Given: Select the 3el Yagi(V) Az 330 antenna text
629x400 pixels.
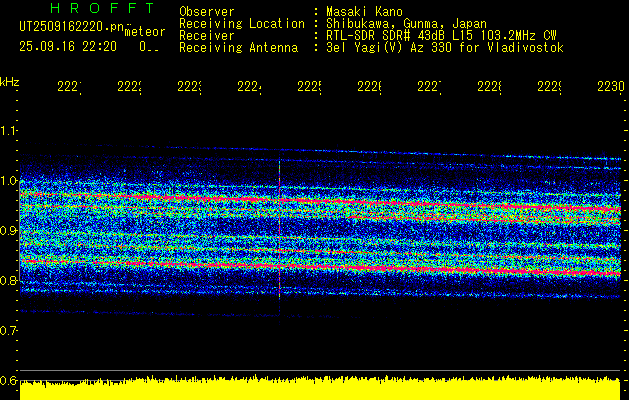Looking at the screenshot, I should pyautogui.click(x=445, y=48).
